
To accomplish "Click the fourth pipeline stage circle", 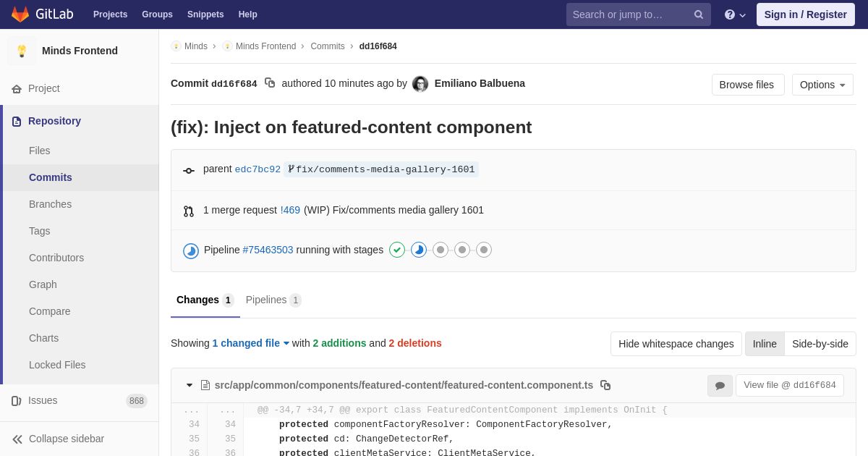I will (x=462, y=250).
